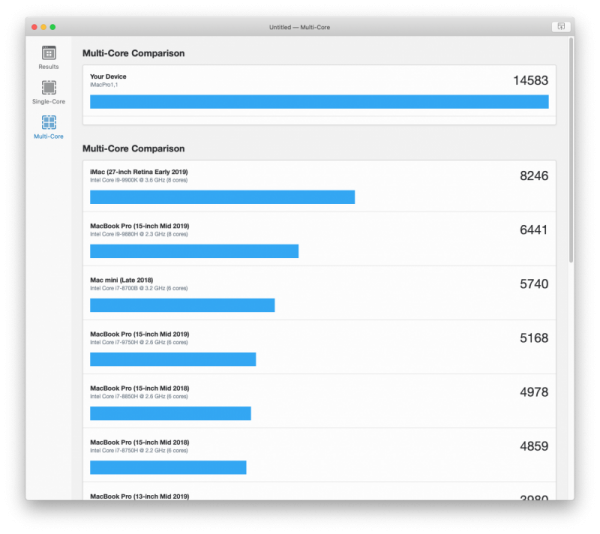The width and height of the screenshot is (600, 534).
Task: Click the Intel Core i7-8850H spec line
Action: pos(139,396)
